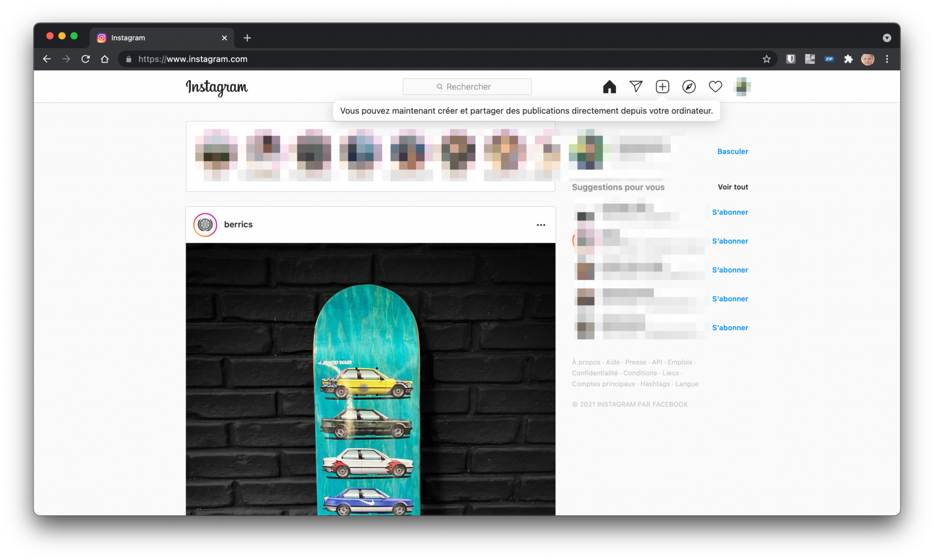Viewport: 934px width, 560px height.
Task: Open activity feed heart icon
Action: (x=715, y=87)
